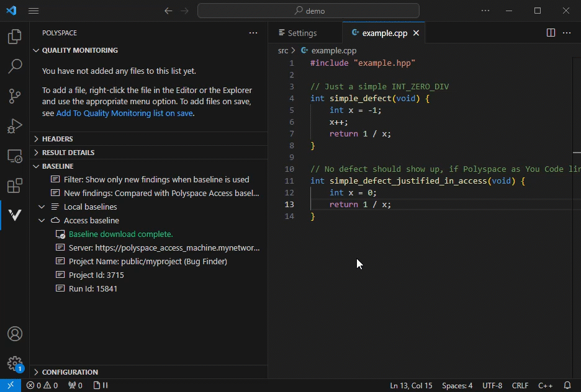Click the CRLF line ending status button
581x392 pixels.
pyautogui.click(x=520, y=386)
